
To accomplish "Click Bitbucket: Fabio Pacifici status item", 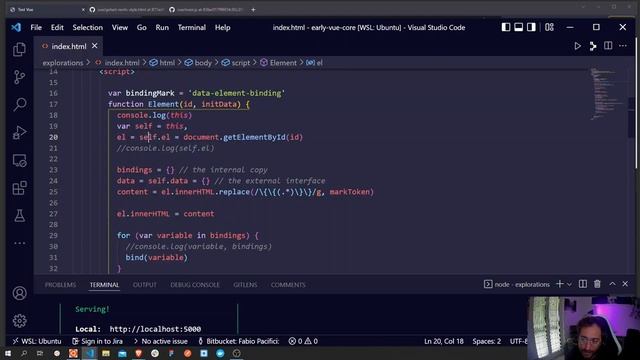I will [x=239, y=341].
